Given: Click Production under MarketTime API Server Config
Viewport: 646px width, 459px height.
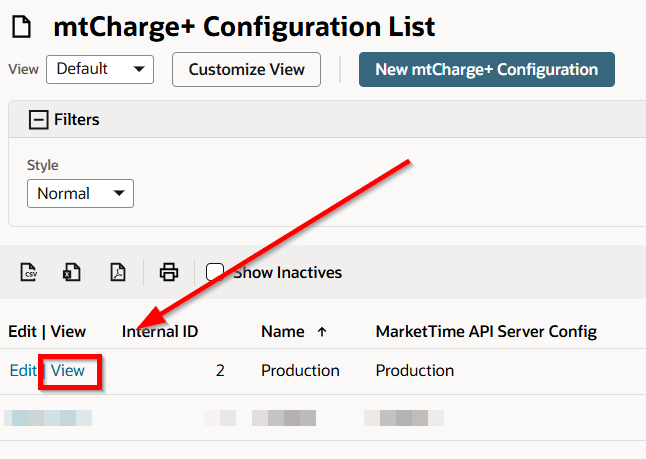Looking at the screenshot, I should pyautogui.click(x=415, y=371).
